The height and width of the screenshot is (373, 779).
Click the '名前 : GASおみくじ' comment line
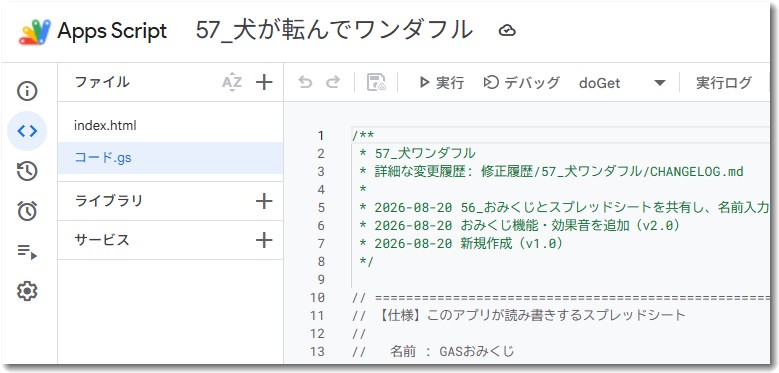click(x=433, y=352)
